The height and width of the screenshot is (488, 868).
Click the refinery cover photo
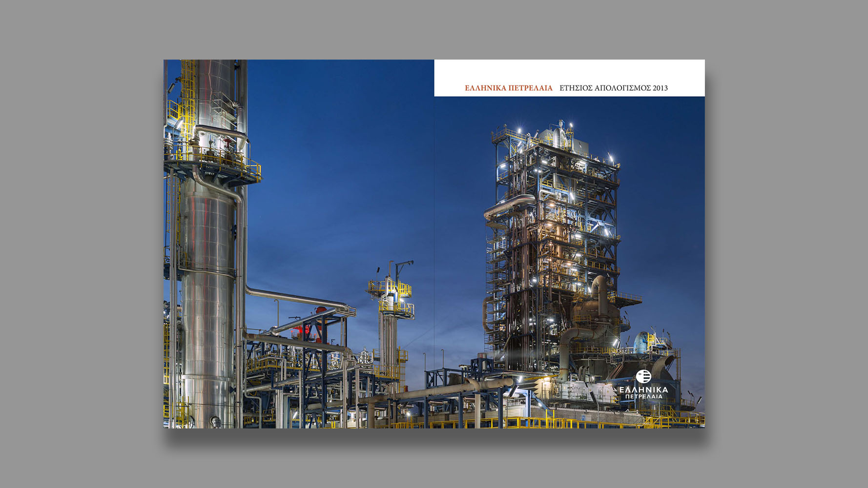point(434,244)
